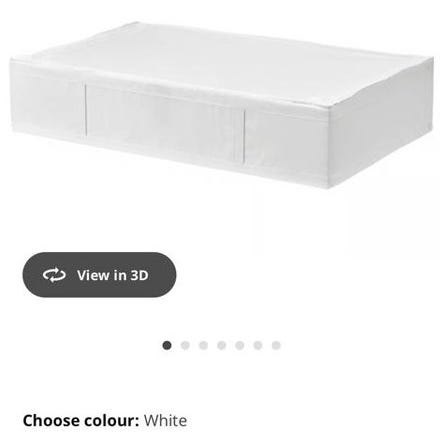The width and height of the screenshot is (443, 443).
Task: Select the fourth image indicator dot
Action: [222, 346]
